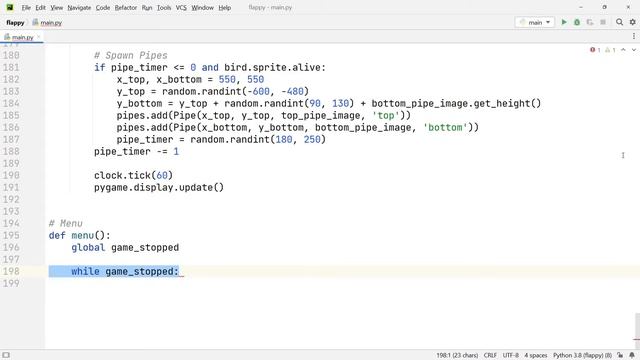Open the Window menu
This screenshot has height=360, width=640.
[202, 8]
